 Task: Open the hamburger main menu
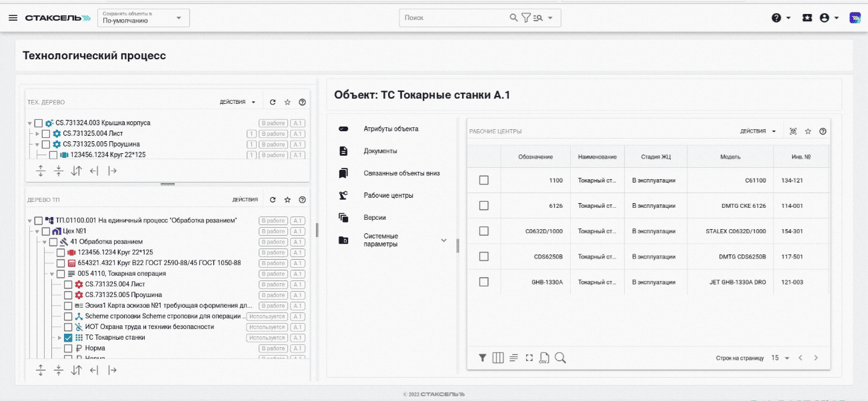click(13, 18)
